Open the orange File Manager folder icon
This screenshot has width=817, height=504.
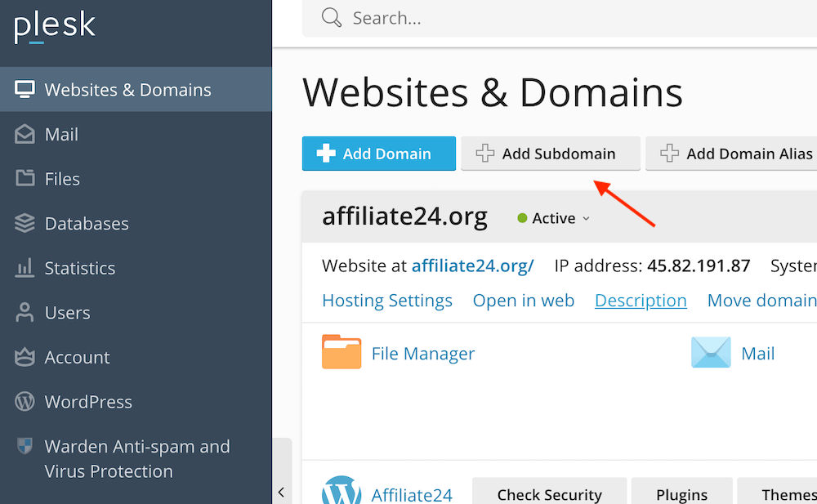(342, 353)
